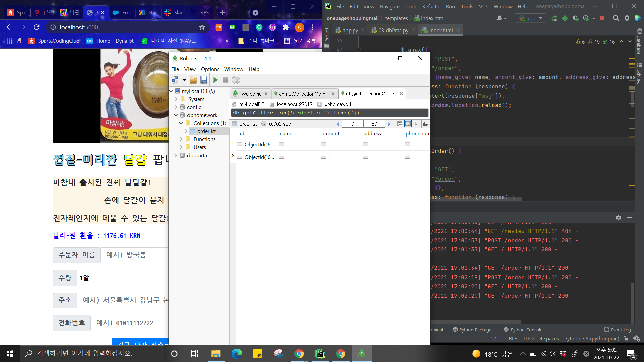The width and height of the screenshot is (644, 362).
Task: Click the 수량 quantity input field
Action: coord(123,278)
